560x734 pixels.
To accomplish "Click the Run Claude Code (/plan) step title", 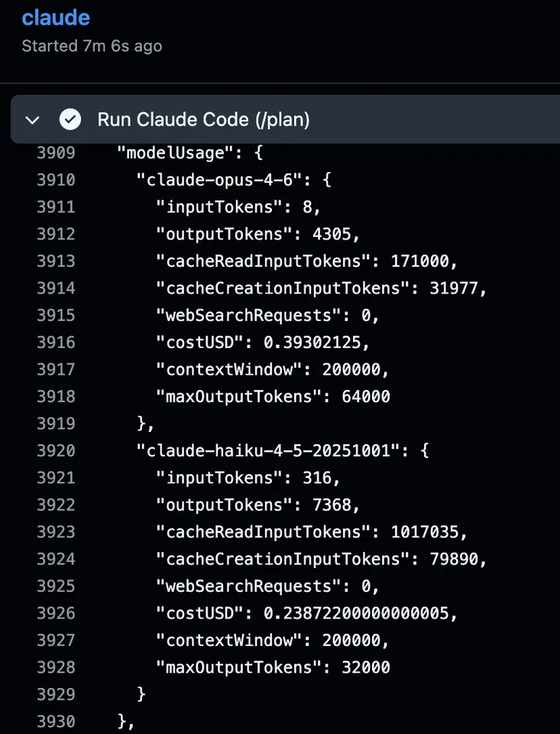I will coord(203,120).
